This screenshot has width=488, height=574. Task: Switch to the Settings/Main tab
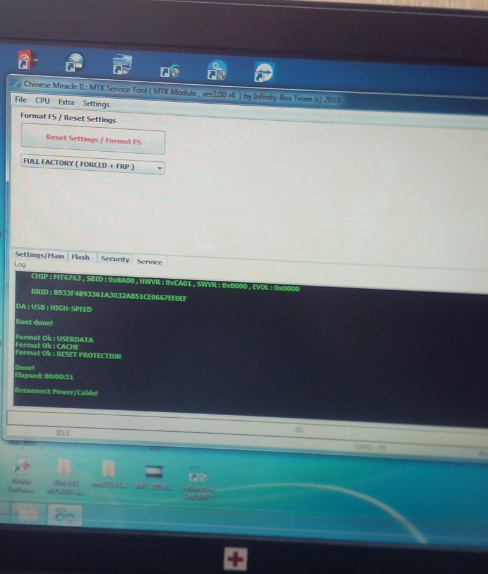click(x=40, y=255)
